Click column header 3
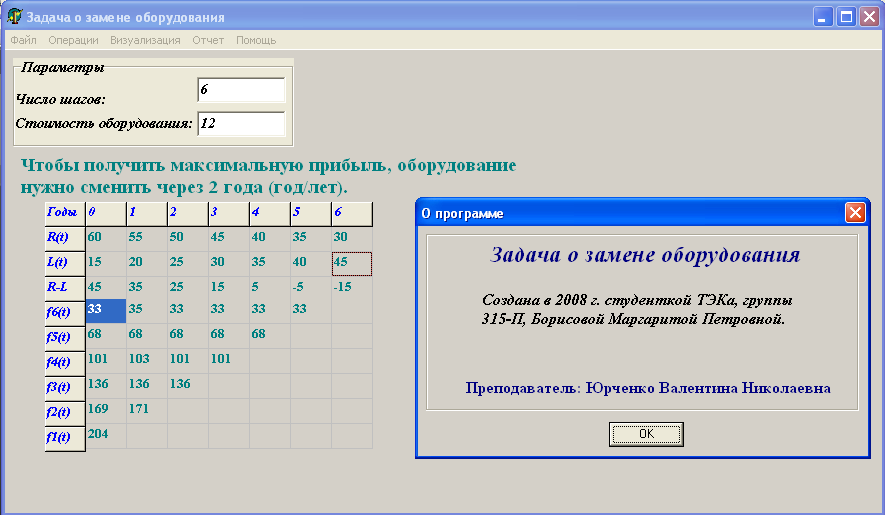Screen dimensions: 885x515 [229, 213]
